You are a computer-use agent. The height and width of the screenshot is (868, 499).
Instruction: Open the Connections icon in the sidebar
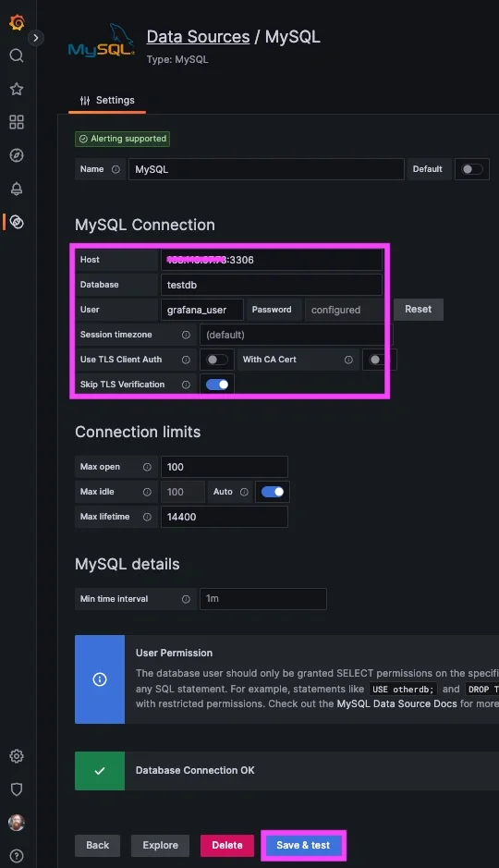[17, 222]
